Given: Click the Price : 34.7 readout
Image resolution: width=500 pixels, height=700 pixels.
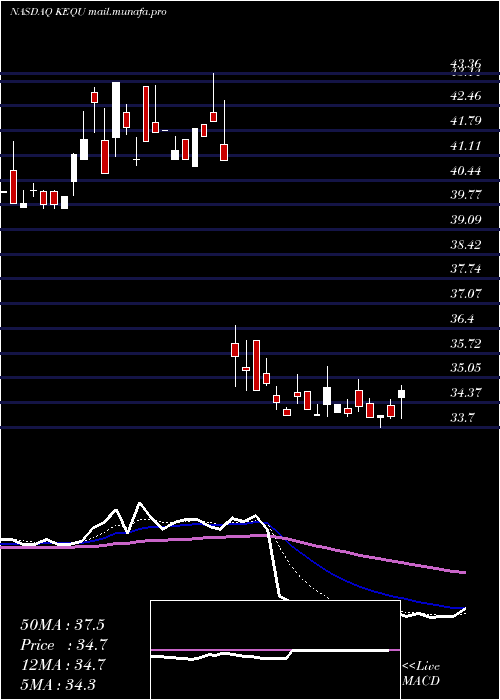Looking at the screenshot, I should point(64,645).
